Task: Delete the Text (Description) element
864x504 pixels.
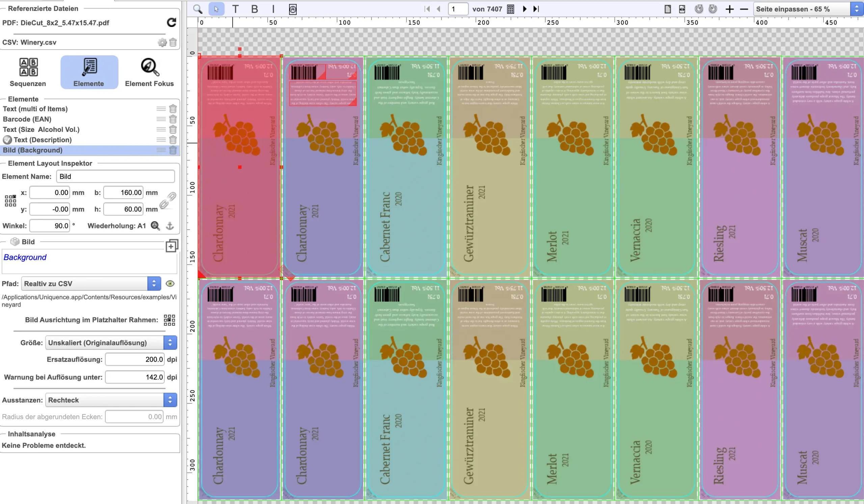Action: click(x=173, y=140)
